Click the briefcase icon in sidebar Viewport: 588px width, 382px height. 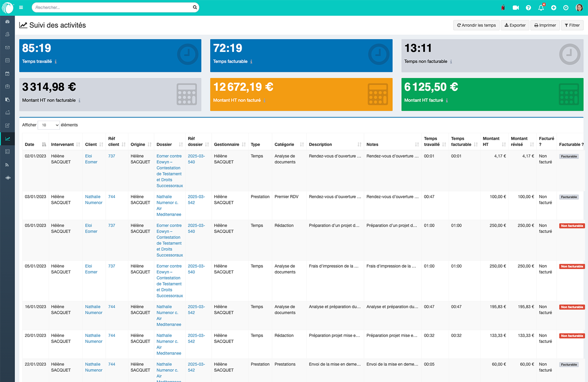7,86
